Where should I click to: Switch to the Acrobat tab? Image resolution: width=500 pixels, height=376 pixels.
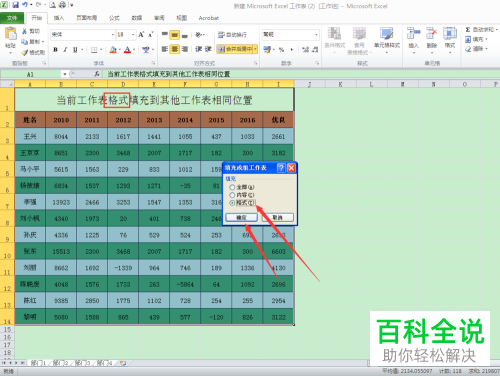pos(209,18)
